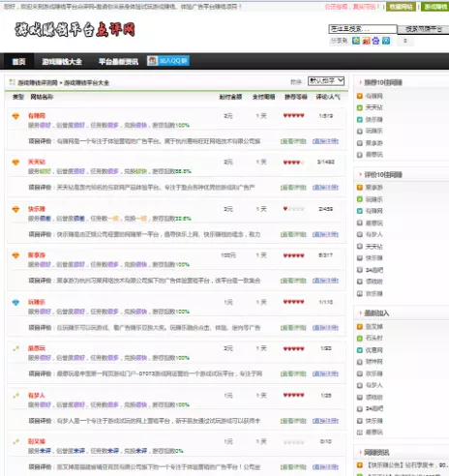Screen dimensions: 449x476
Task: Click the red share icon under search
Action: coord(366,41)
